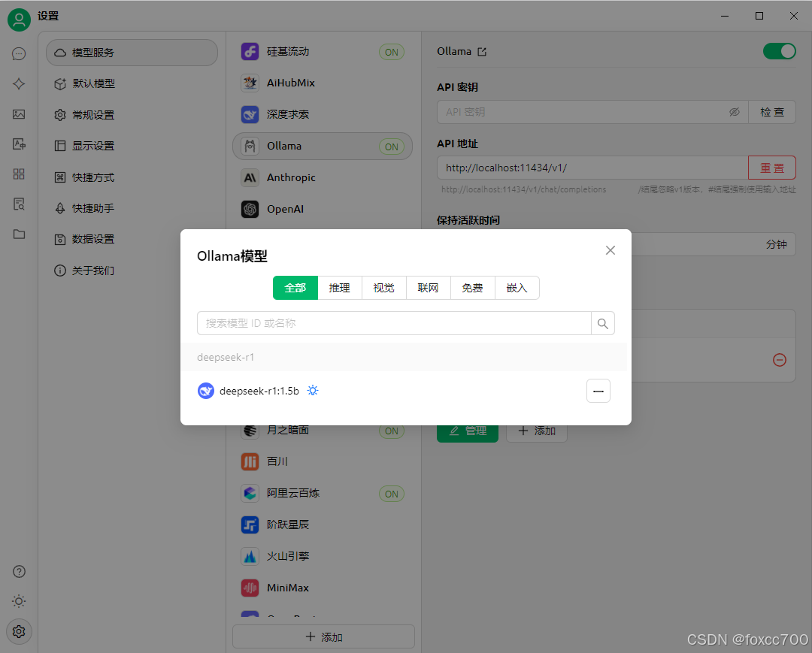Image resolution: width=812 pixels, height=653 pixels.
Task: Open 显示设置 settings section
Action: pyautogui.click(x=132, y=146)
